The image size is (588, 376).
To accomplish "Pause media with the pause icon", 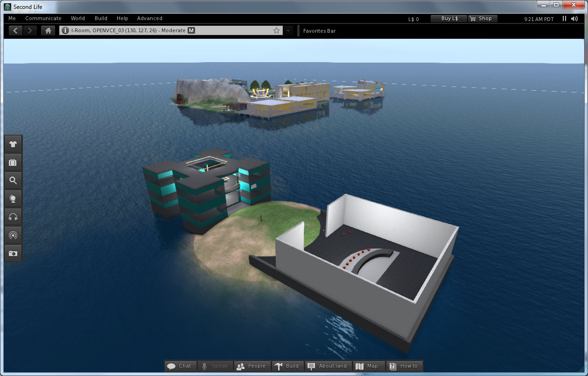I will click(x=564, y=19).
